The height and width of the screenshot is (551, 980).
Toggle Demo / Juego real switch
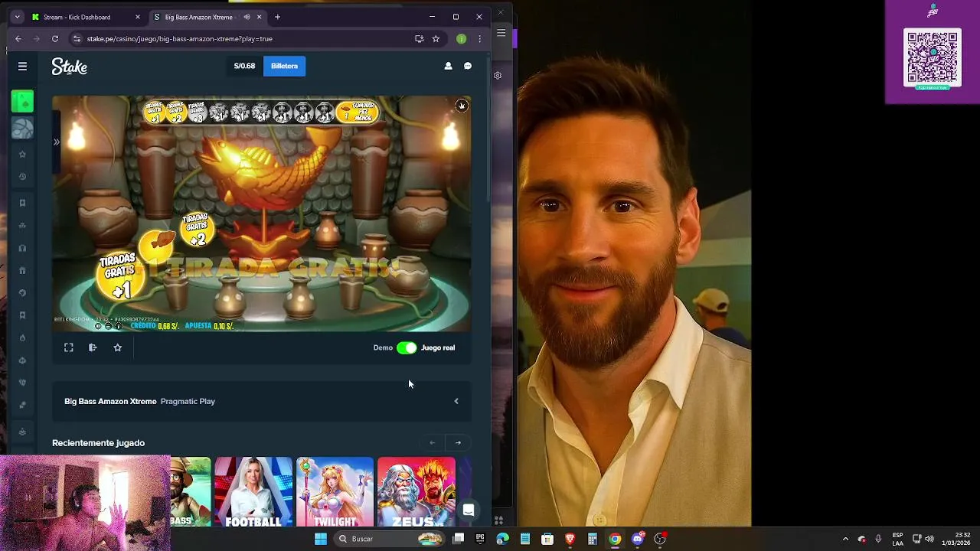coord(407,347)
